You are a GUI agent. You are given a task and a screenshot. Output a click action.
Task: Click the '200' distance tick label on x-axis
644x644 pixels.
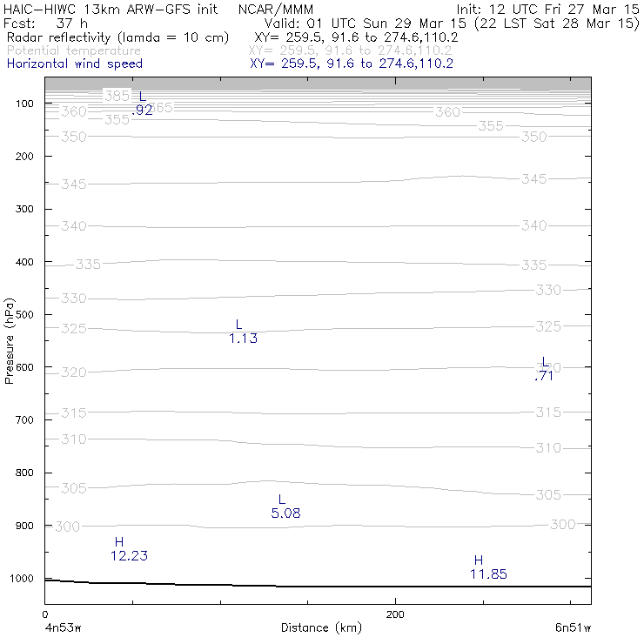tap(395, 614)
